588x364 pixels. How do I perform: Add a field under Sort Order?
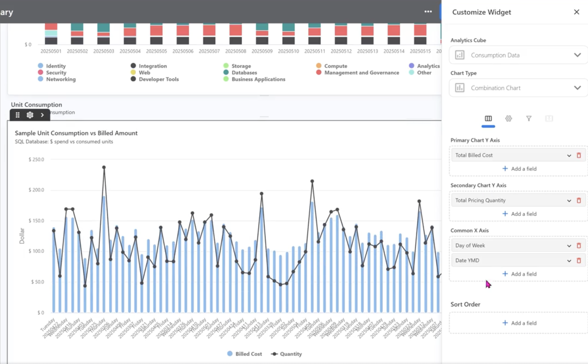click(519, 323)
